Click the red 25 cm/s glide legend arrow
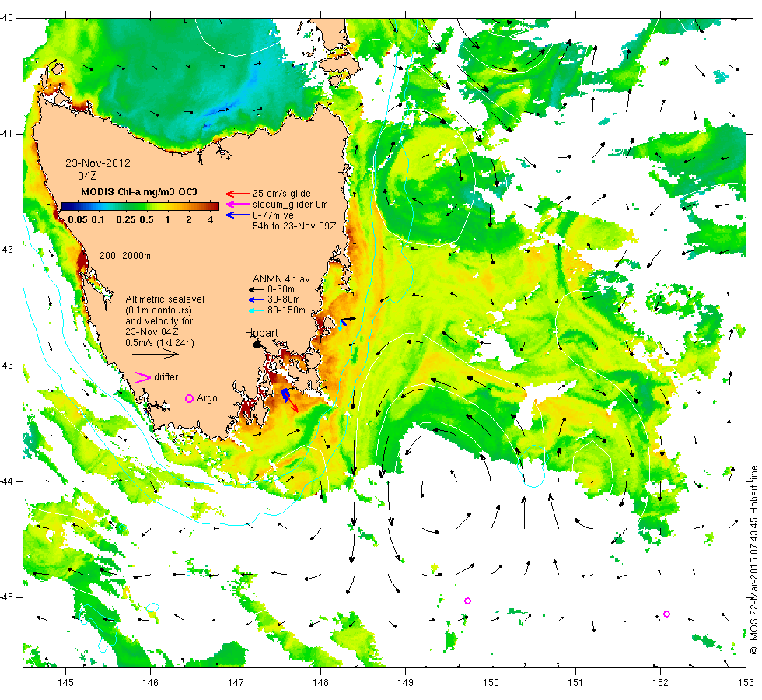 tap(238, 194)
